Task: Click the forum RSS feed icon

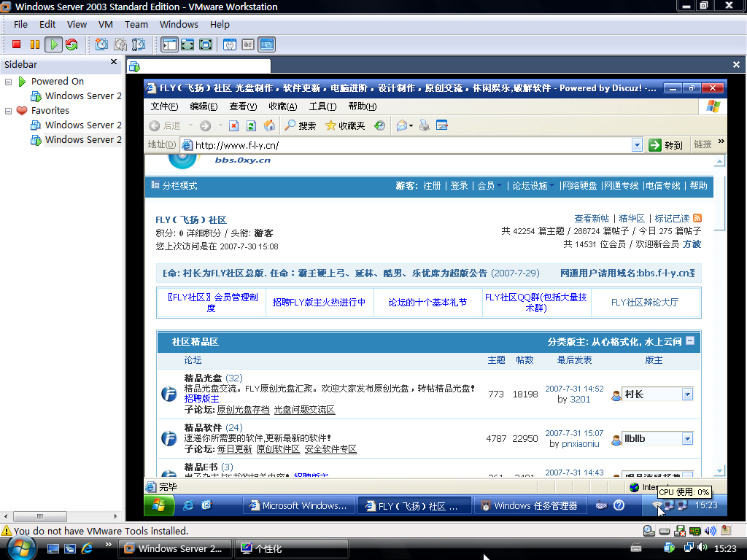Action: click(x=697, y=218)
